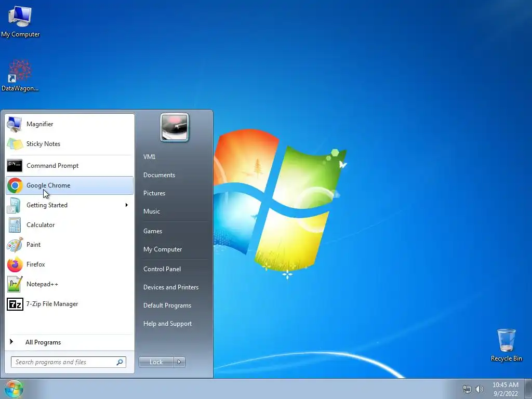Open Control Panel

[x=162, y=269]
